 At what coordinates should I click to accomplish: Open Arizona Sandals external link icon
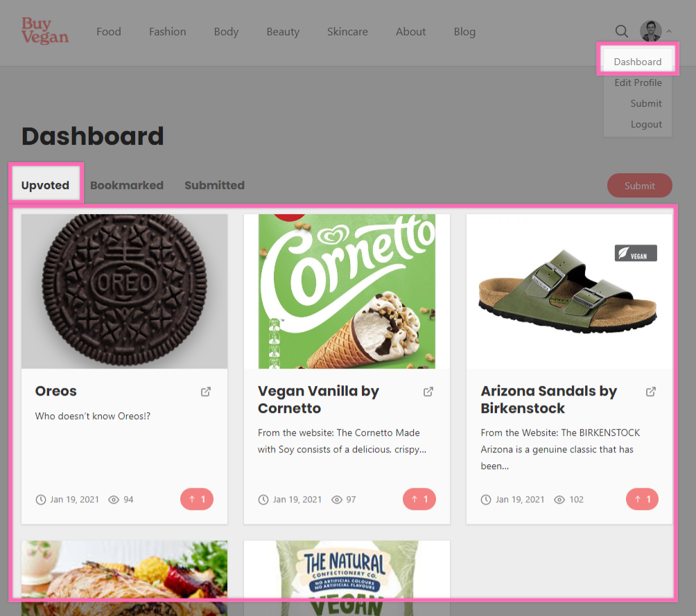tap(651, 391)
